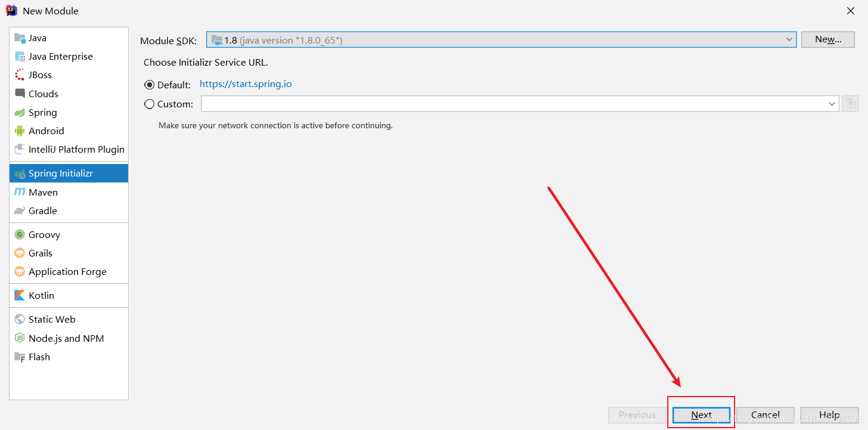Viewport: 868px width, 430px height.
Task: Select Gradle module type
Action: pos(69,211)
